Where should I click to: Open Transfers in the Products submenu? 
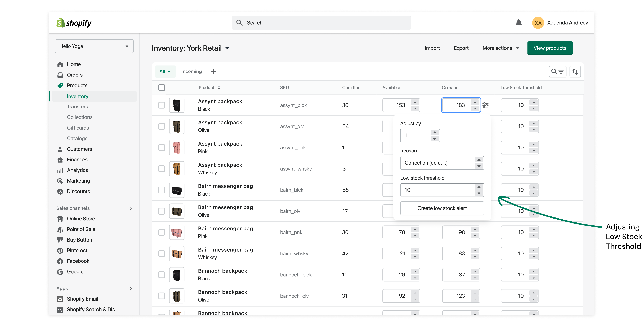pos(77,107)
